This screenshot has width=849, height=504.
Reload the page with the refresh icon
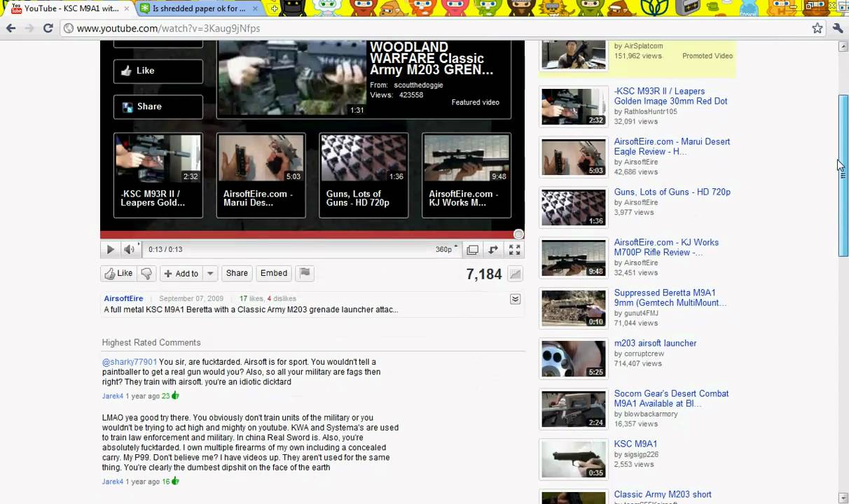tap(48, 28)
